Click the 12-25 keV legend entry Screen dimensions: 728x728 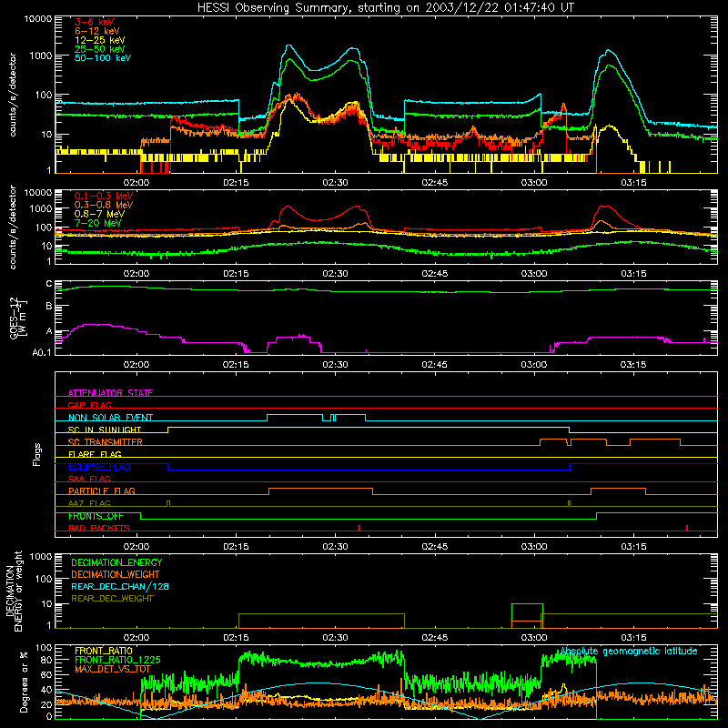click(99, 40)
